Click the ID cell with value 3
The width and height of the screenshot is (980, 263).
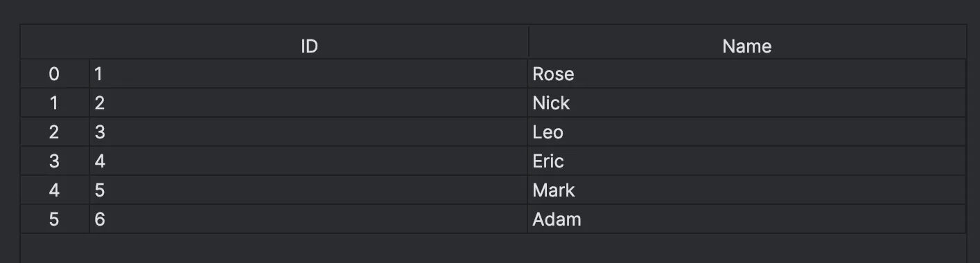[x=309, y=131]
